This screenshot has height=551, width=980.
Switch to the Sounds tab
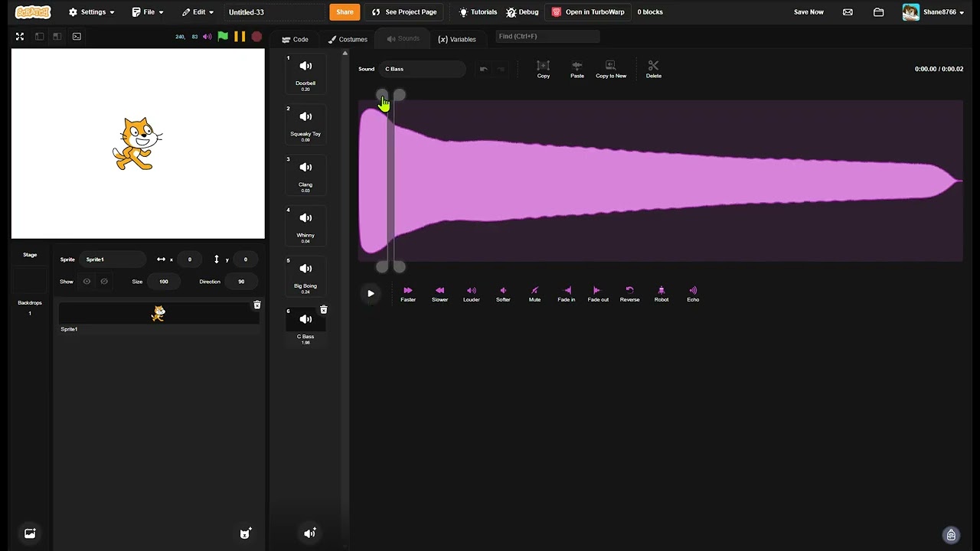[403, 38]
